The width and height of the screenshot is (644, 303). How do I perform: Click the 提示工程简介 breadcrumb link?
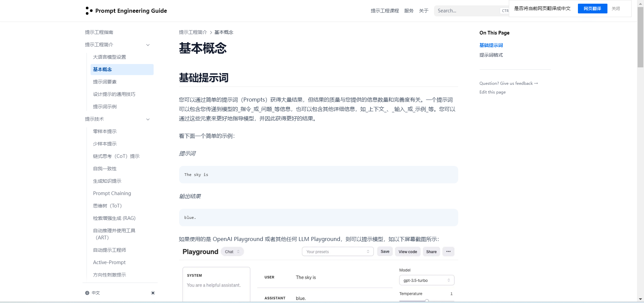click(193, 32)
